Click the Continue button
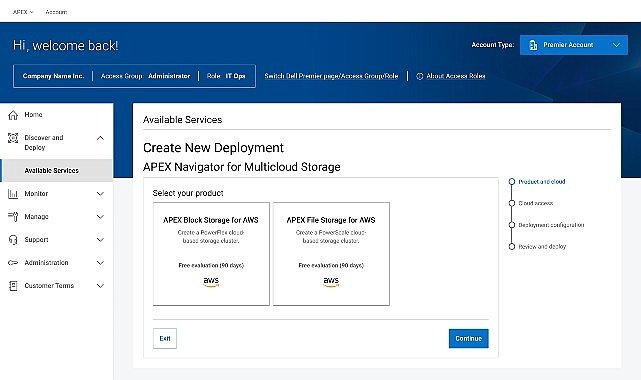 468,338
